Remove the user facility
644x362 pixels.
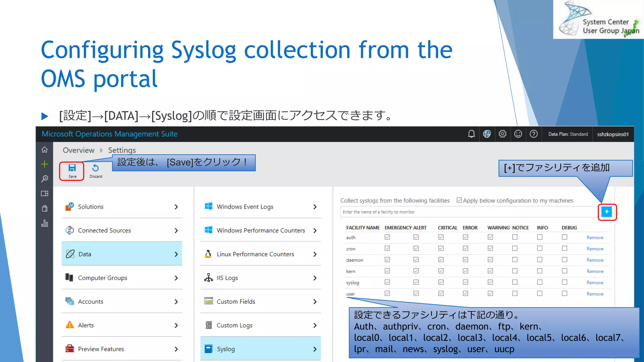coord(595,294)
